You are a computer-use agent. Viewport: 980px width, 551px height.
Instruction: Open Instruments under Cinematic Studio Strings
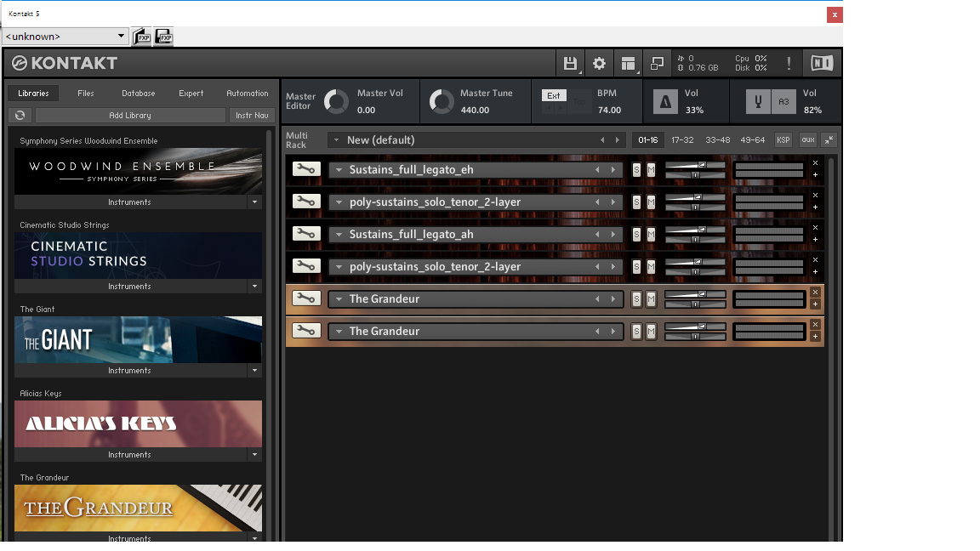coord(129,286)
